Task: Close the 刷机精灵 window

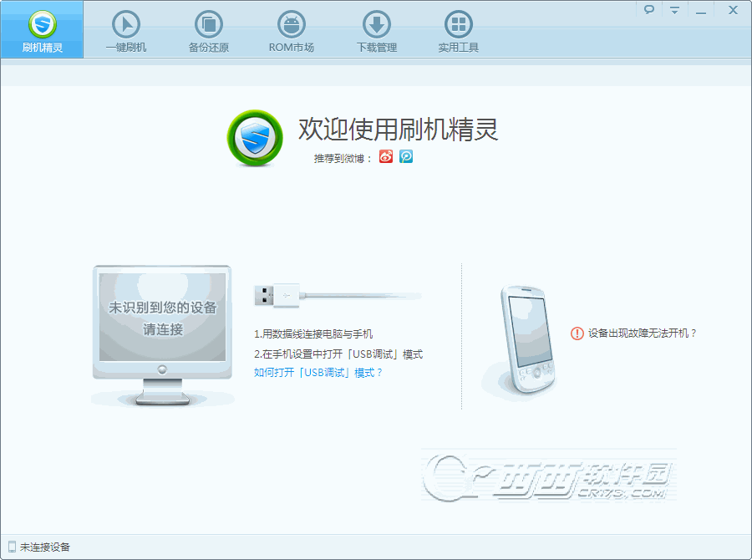Action: coord(733,10)
